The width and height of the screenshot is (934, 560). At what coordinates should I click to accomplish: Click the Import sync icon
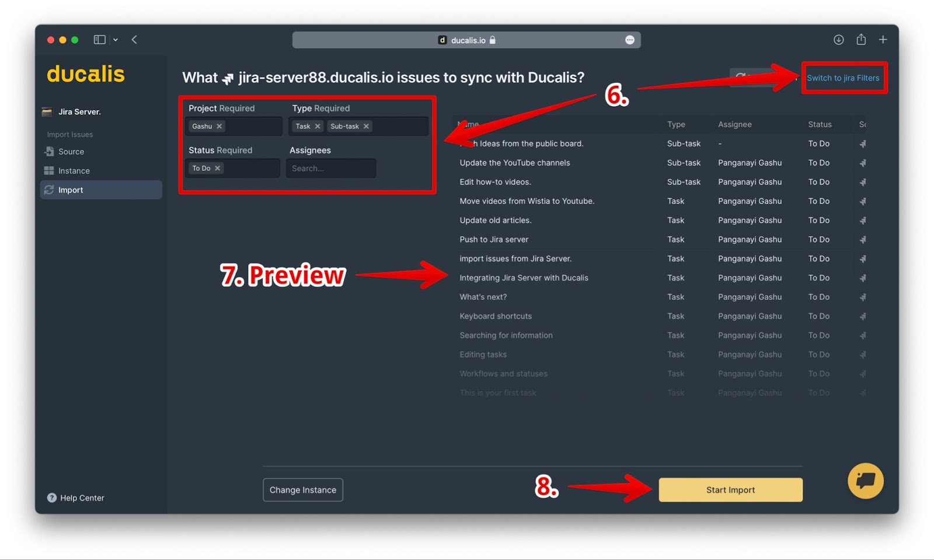pos(49,190)
